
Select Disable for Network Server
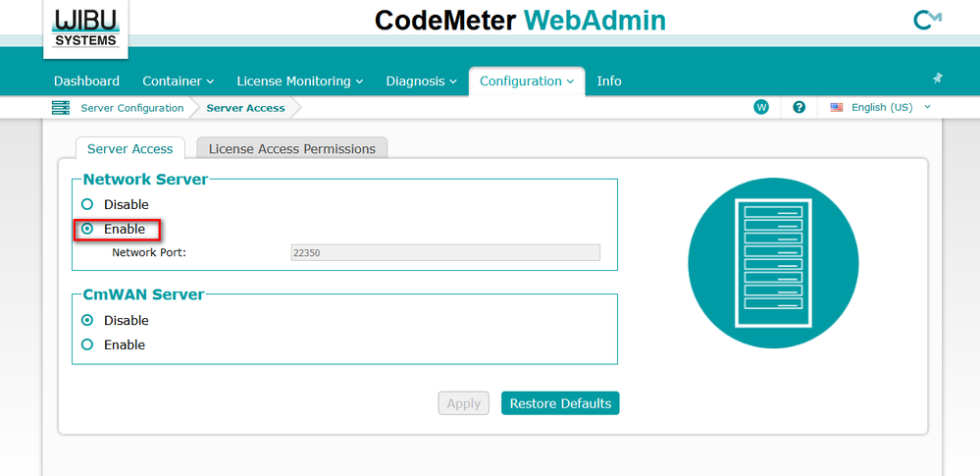tap(87, 204)
